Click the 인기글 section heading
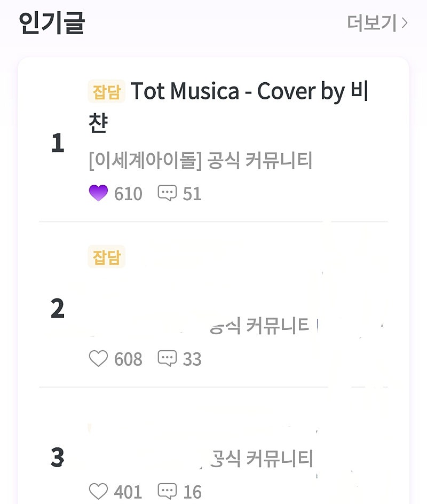427x504 pixels. click(52, 23)
